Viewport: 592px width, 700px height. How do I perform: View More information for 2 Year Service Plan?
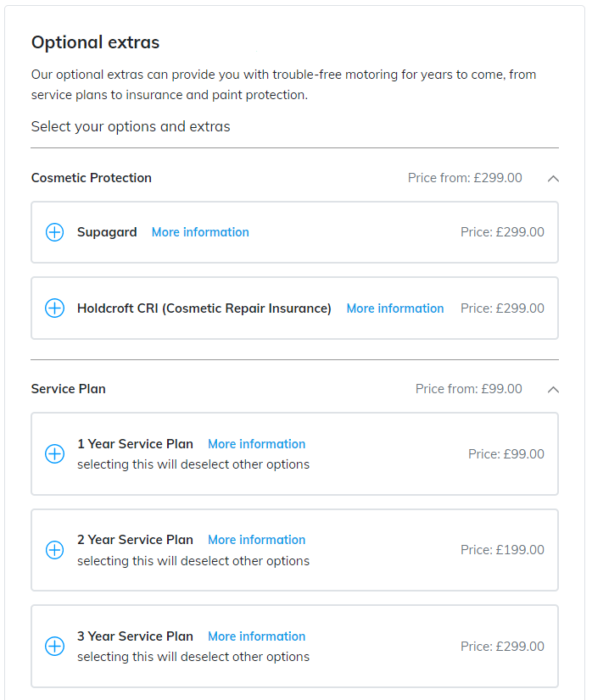coord(256,540)
